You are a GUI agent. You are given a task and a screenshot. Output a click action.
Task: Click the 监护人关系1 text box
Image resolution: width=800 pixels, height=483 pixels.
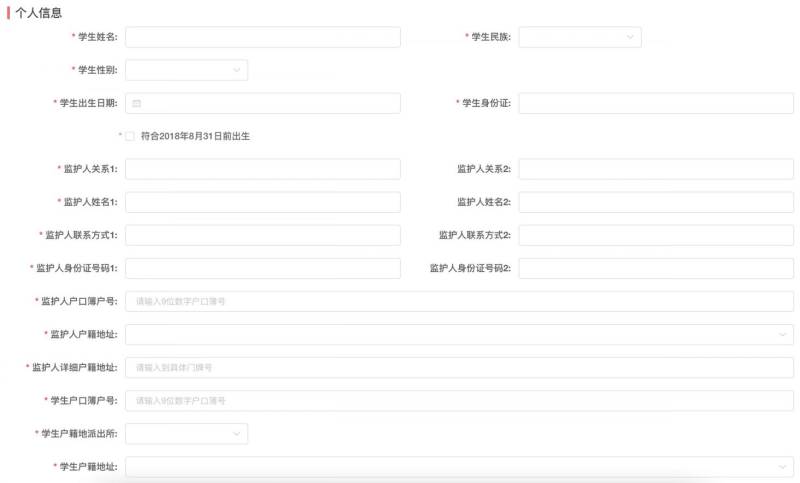(262, 169)
